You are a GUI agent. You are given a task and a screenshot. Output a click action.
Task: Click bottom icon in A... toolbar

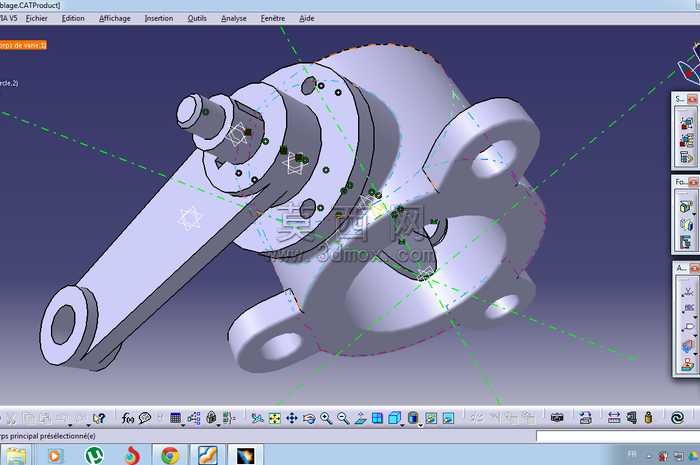(x=688, y=364)
